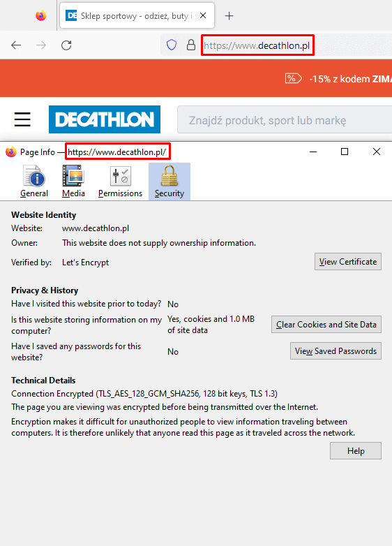Click the Help button

click(x=356, y=450)
